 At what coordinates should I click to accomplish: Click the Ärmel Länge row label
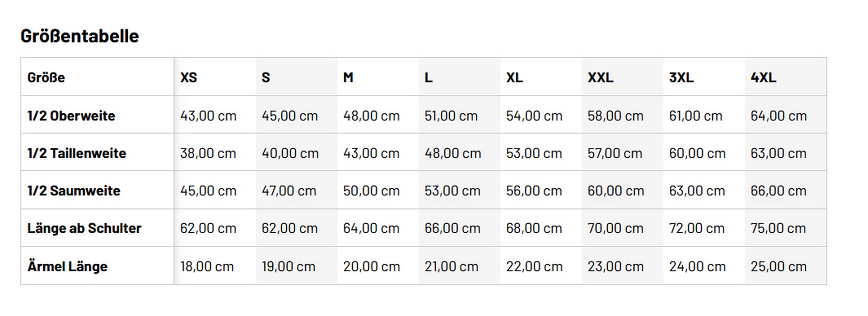(x=67, y=266)
